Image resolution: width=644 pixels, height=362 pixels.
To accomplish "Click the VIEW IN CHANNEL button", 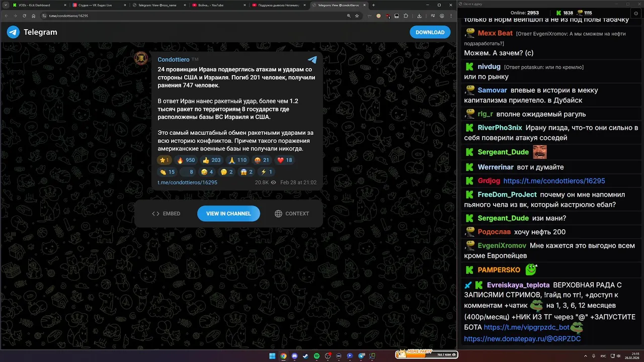I will point(228,214).
